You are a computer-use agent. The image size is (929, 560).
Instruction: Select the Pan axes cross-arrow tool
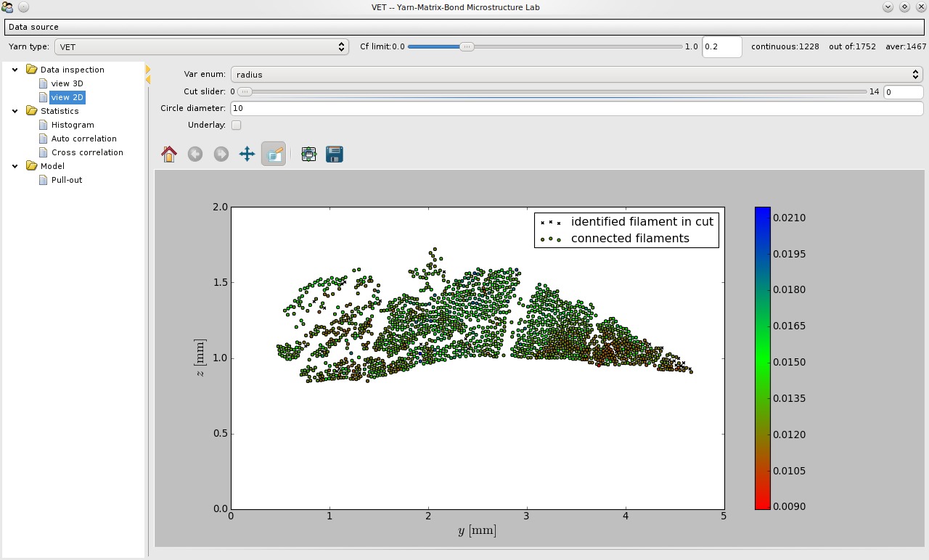247,154
